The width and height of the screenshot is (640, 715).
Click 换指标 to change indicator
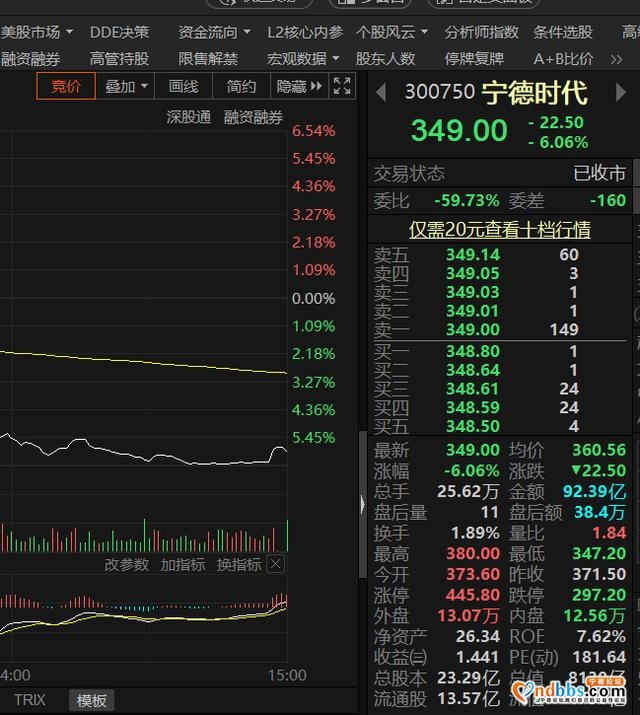[x=239, y=565]
